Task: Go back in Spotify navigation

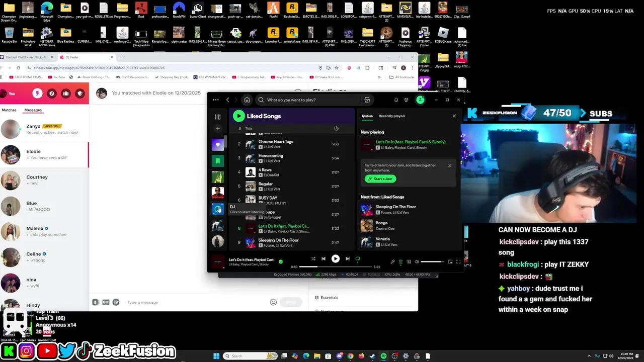Action: click(x=227, y=100)
